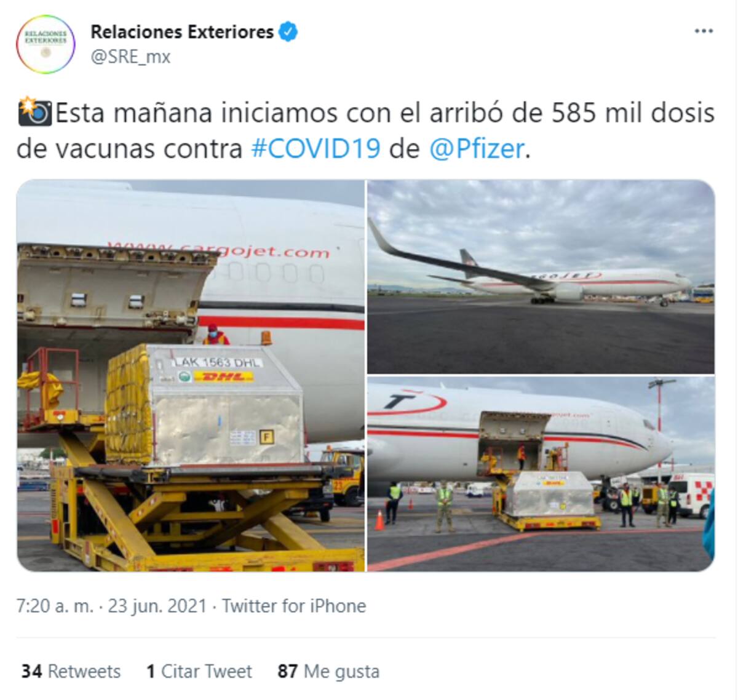Click the 7:20 a. m. timestamp

(55, 606)
